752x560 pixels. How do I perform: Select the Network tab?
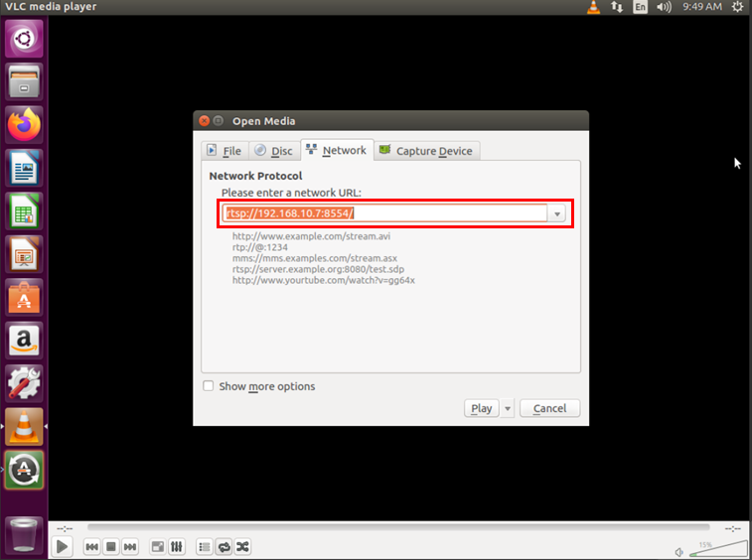click(x=337, y=150)
